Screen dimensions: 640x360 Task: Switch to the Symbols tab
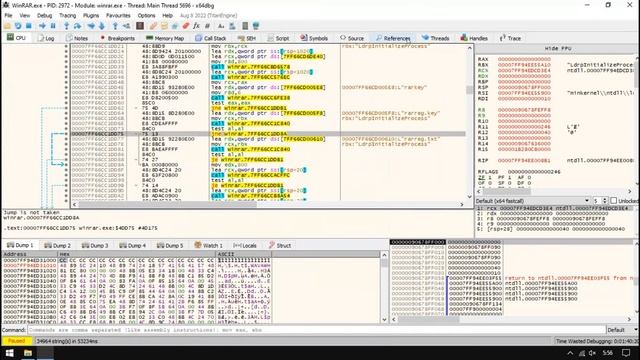pos(314,38)
